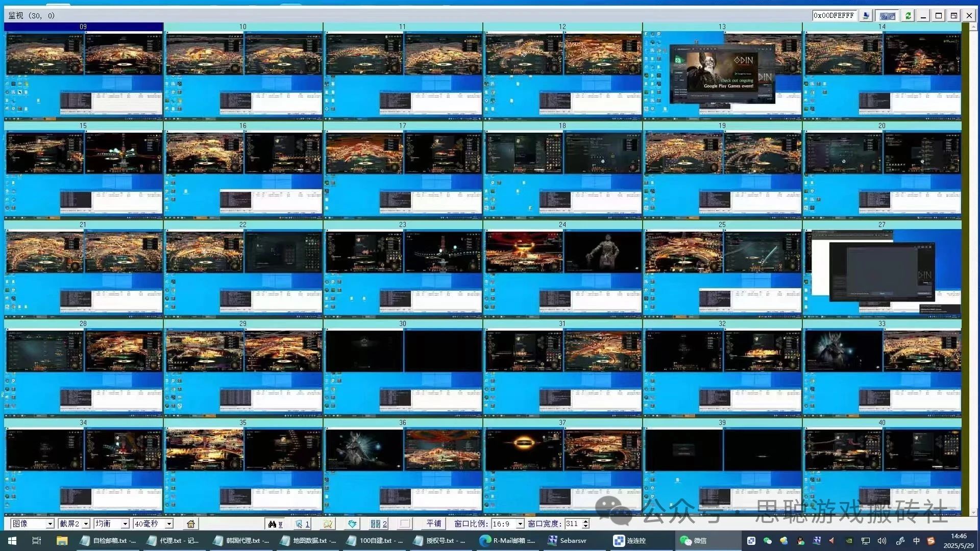Click the grid layout 2 icon
Viewport: 980px width, 551px height.
pyautogui.click(x=378, y=524)
